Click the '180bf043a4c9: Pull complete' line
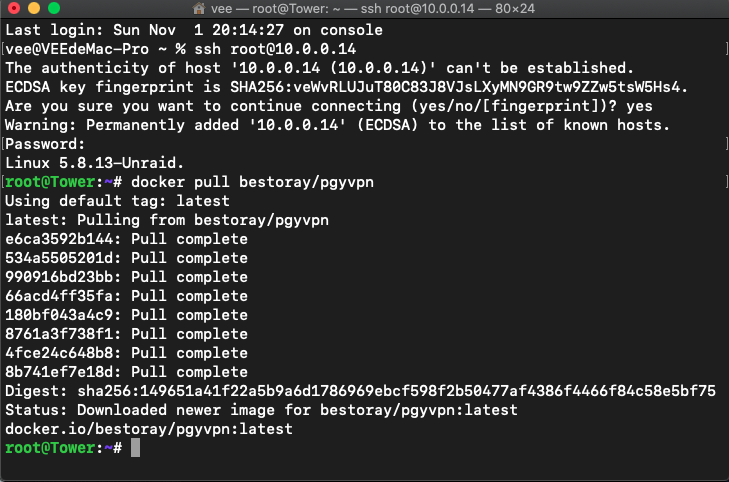The width and height of the screenshot is (729, 482). pos(126,315)
